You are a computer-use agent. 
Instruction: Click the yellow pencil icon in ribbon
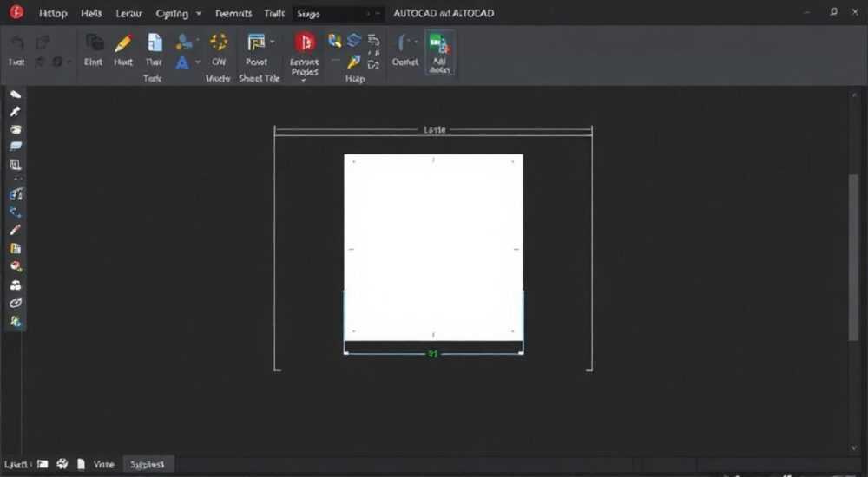click(x=123, y=43)
